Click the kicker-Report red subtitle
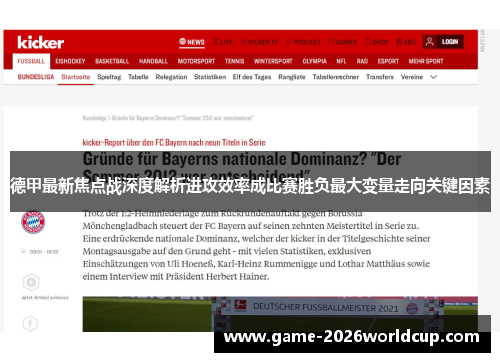This screenshot has height=362, width=500. (174, 143)
